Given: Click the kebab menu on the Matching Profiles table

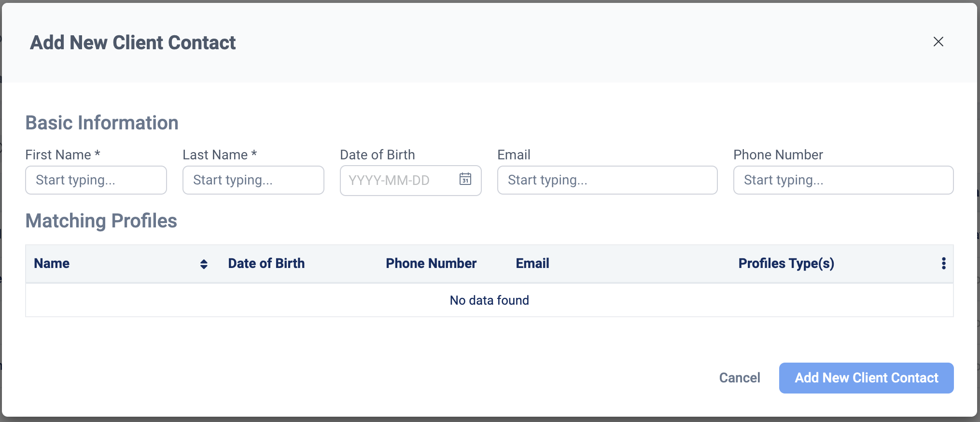Looking at the screenshot, I should click(943, 263).
